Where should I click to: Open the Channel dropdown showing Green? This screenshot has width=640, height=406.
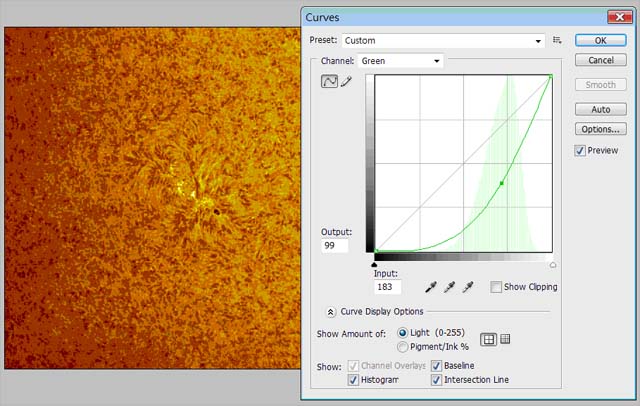point(400,61)
